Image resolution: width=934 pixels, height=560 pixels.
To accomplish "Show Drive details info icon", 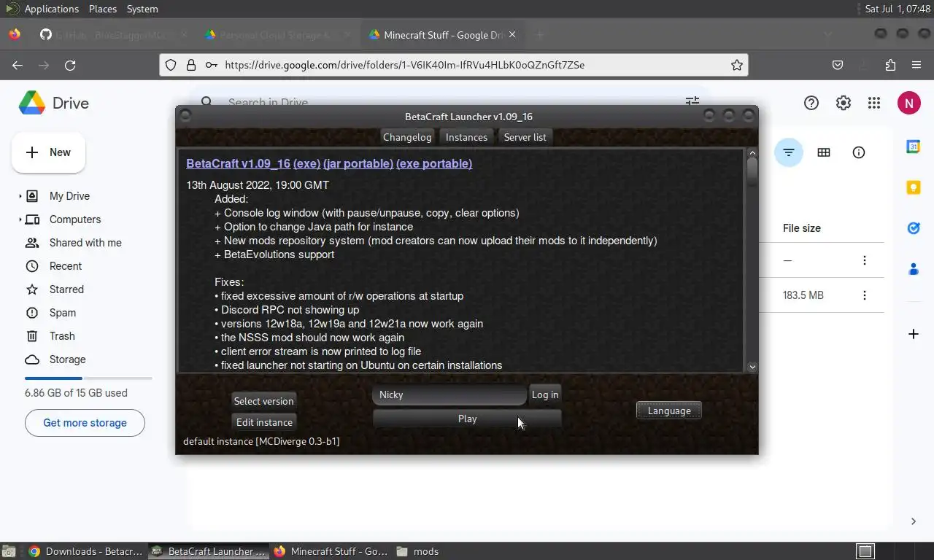I will (859, 152).
